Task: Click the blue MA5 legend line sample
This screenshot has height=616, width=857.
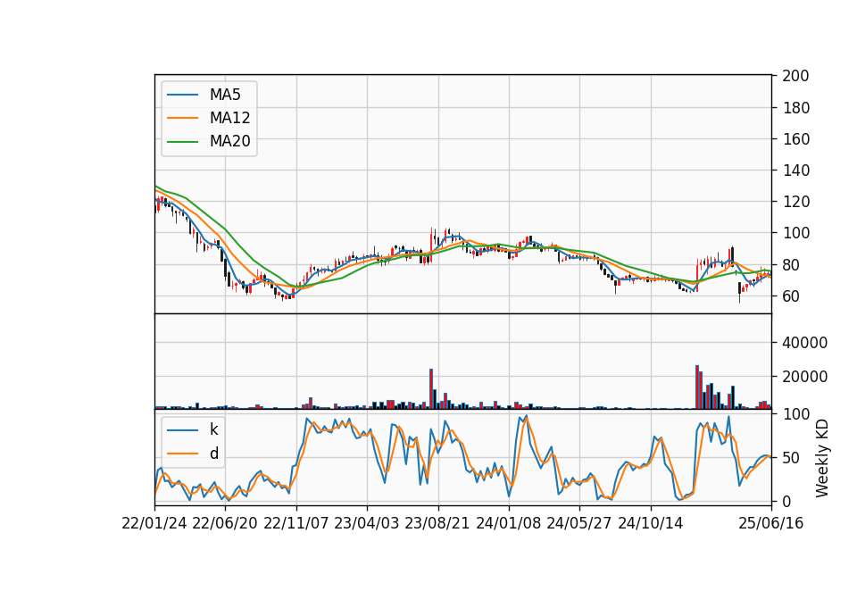Action: tap(182, 95)
